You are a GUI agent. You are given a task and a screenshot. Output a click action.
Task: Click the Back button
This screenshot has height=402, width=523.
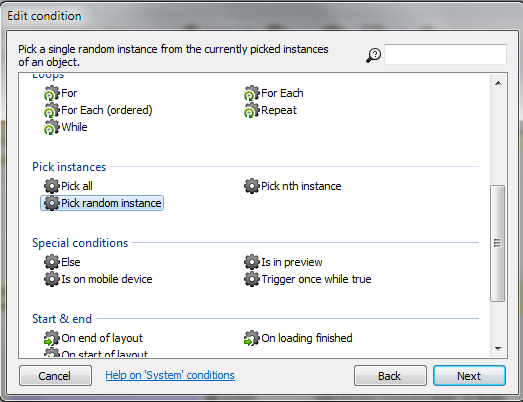click(390, 376)
